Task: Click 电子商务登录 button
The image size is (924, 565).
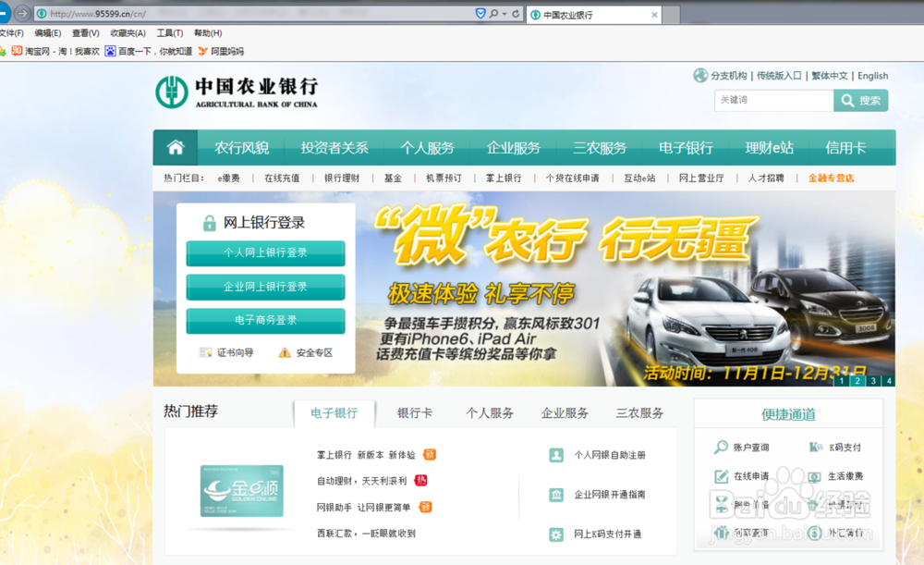Action: click(x=265, y=320)
